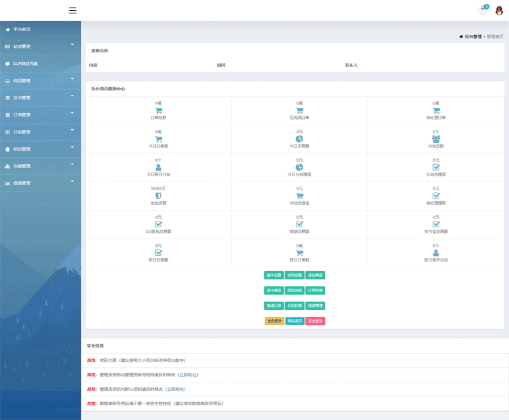Click the 订单总数 shopping cart icon
Image resolution: width=509 pixels, height=420 pixels.
pos(158,111)
